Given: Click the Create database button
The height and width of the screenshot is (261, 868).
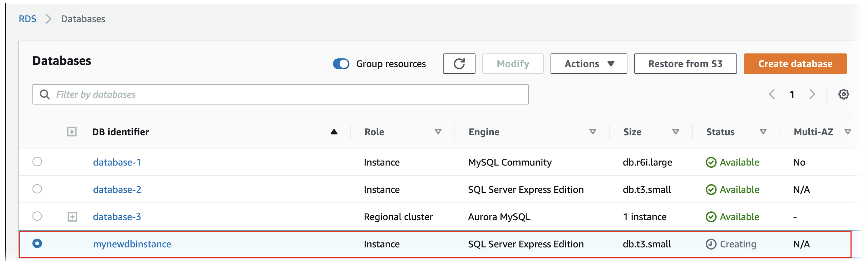Looking at the screenshot, I should click(795, 64).
